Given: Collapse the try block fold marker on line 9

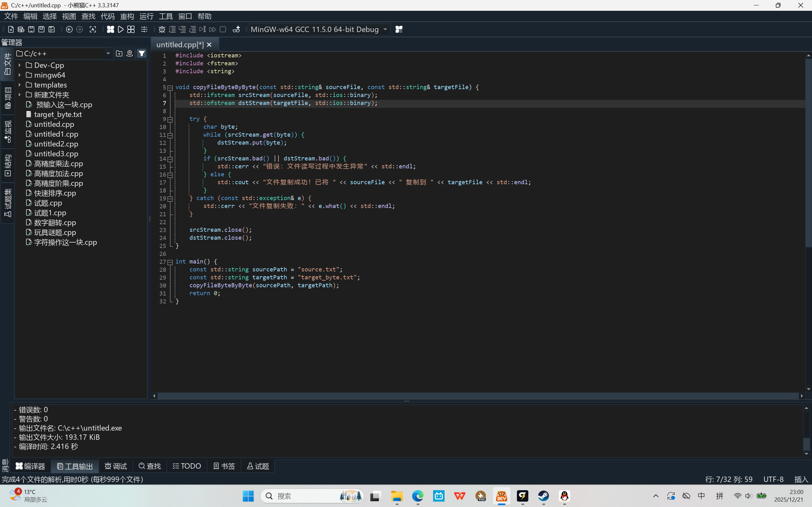Looking at the screenshot, I should (x=170, y=119).
